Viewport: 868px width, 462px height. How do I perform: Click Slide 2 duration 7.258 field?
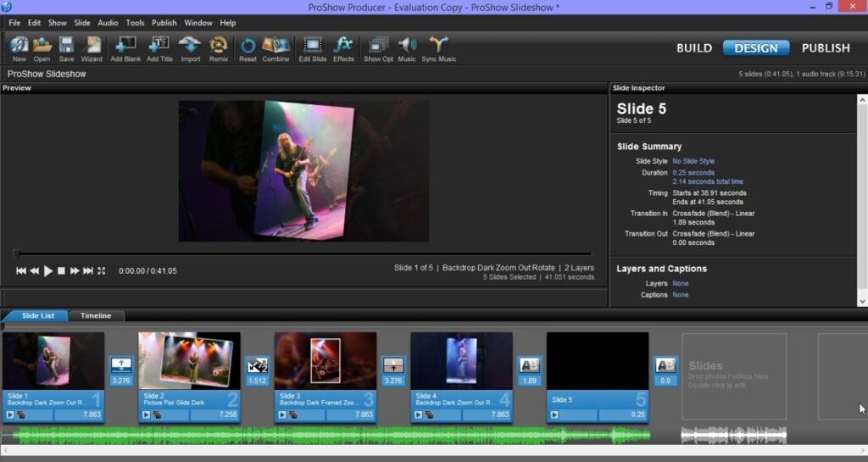click(x=214, y=415)
